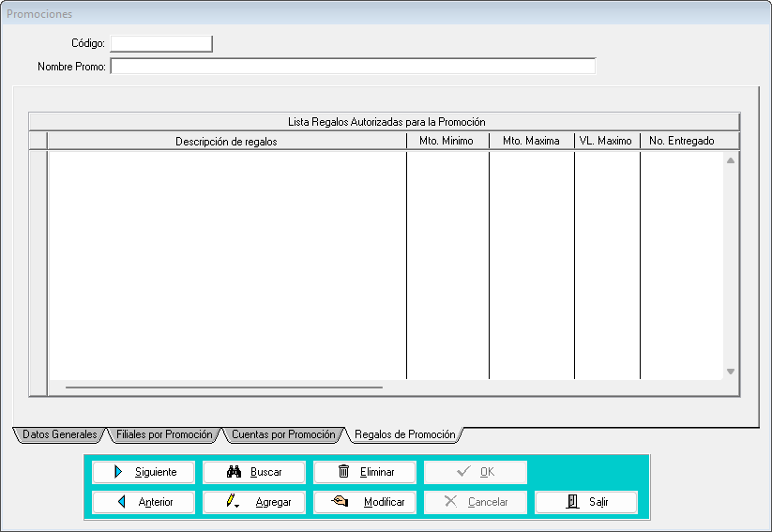Click into the Código input field
This screenshot has height=532, width=772.
pos(161,43)
